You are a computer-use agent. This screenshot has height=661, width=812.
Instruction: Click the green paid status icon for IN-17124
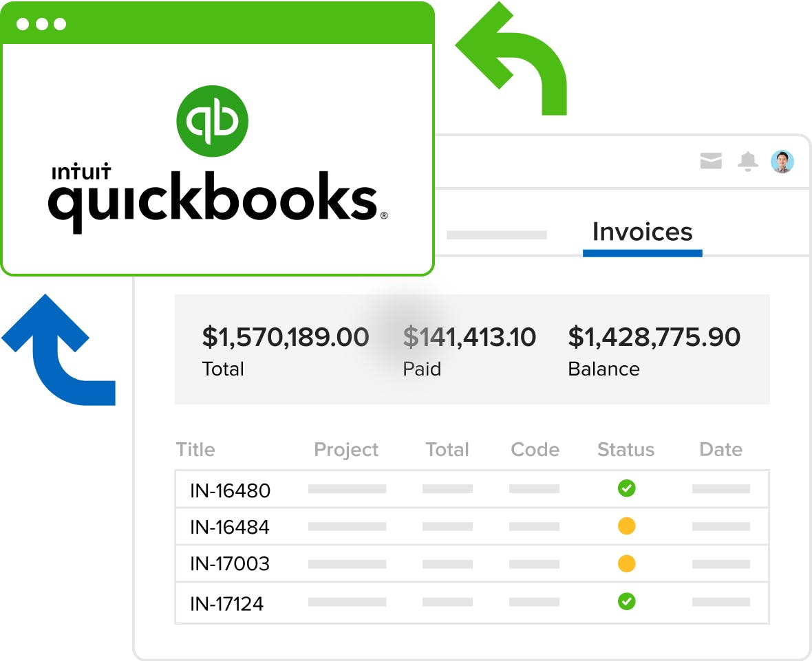tap(627, 601)
